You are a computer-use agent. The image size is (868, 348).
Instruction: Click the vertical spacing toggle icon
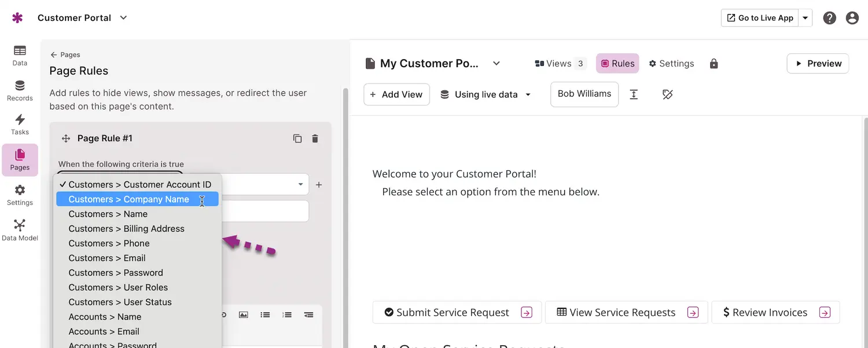click(x=634, y=94)
